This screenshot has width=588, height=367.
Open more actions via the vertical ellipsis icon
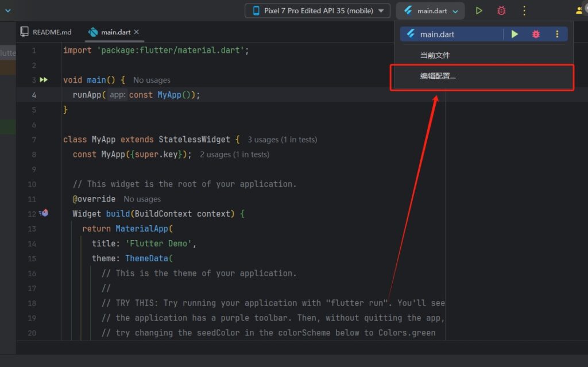point(523,10)
